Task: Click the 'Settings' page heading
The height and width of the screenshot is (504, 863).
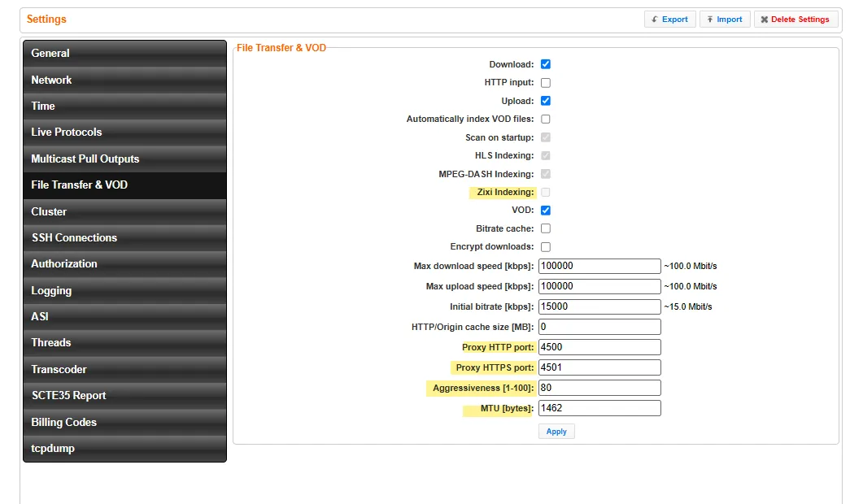Action: (46, 20)
